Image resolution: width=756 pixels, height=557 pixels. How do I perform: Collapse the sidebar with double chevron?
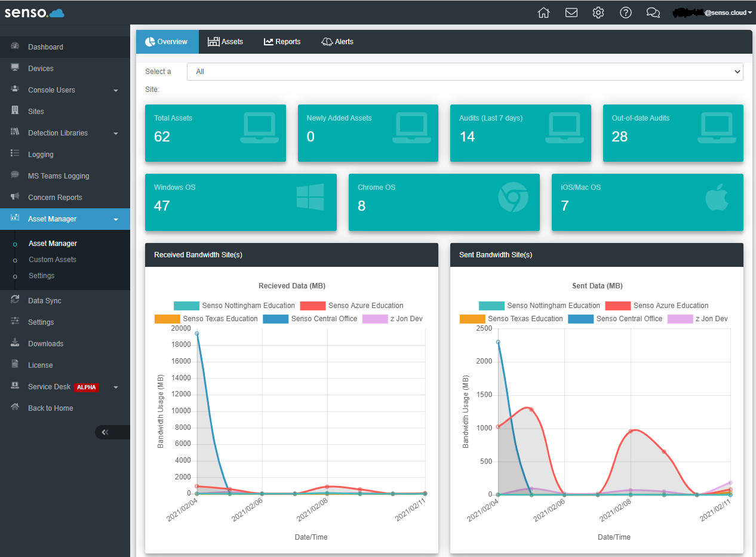[105, 432]
